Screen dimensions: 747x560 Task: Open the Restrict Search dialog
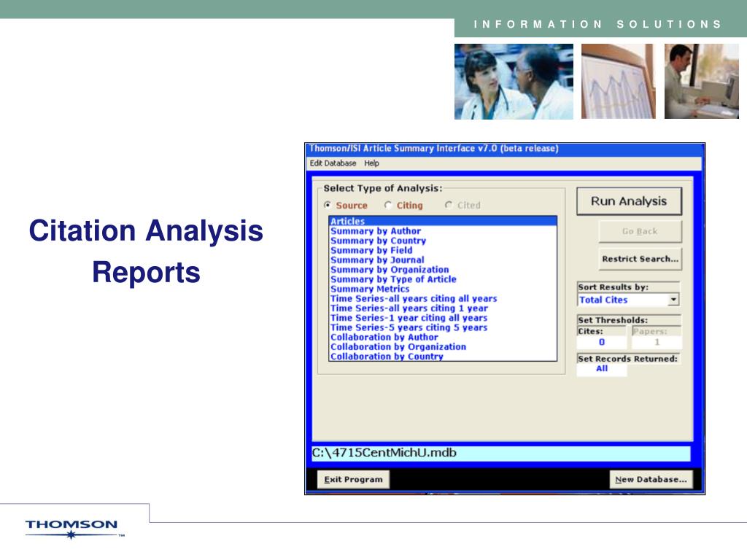pyautogui.click(x=640, y=259)
